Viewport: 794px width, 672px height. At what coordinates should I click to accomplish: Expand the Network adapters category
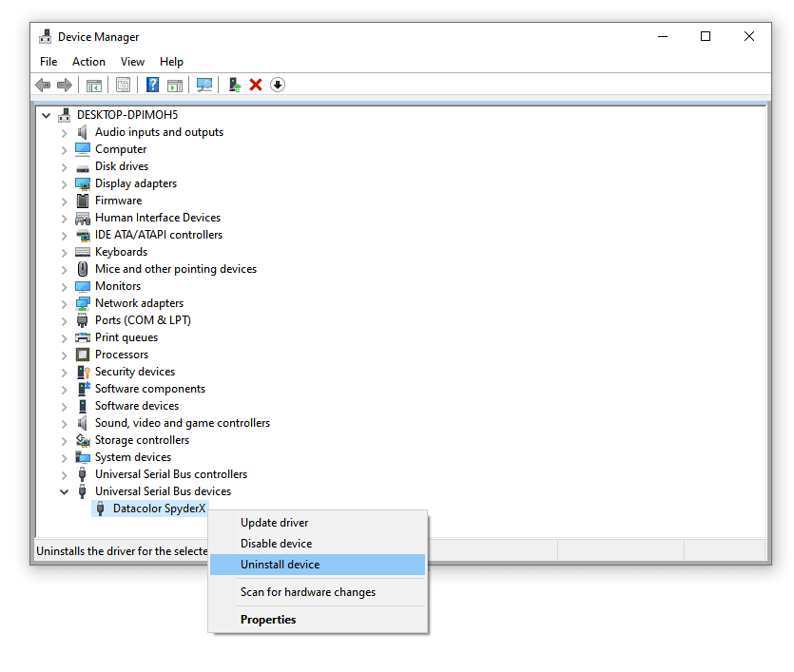pos(64,302)
